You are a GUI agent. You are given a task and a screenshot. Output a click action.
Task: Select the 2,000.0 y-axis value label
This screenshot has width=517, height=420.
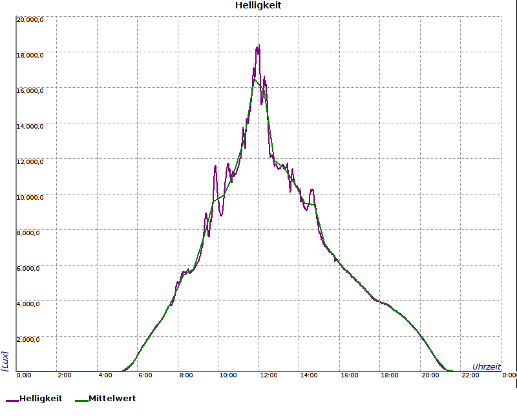[30, 339]
